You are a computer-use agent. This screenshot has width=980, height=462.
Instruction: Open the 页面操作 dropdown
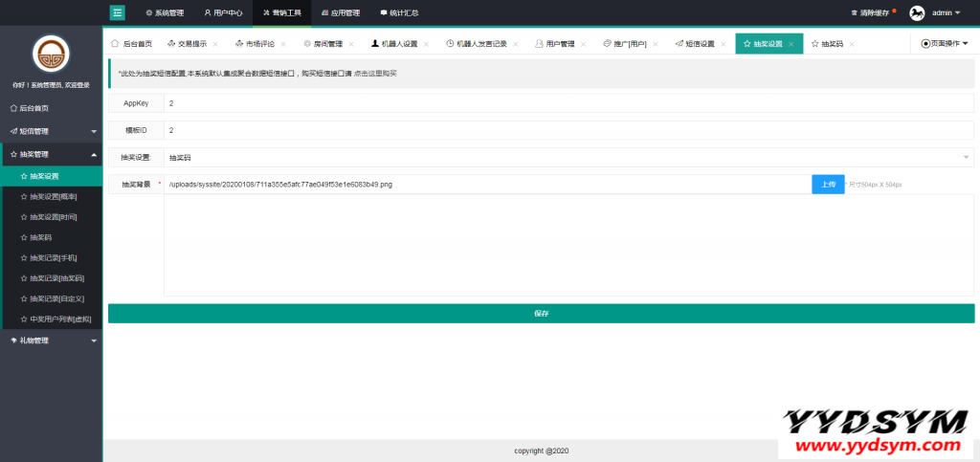(x=945, y=44)
